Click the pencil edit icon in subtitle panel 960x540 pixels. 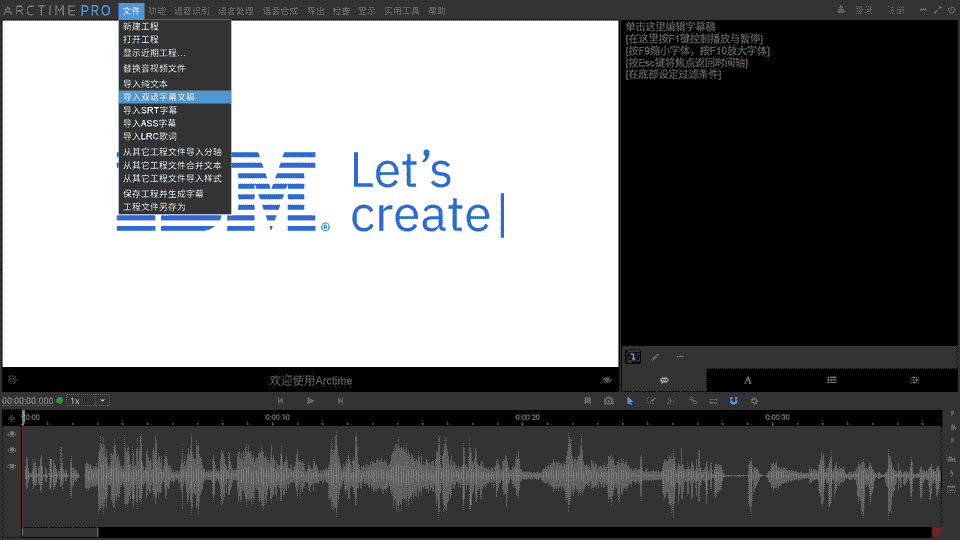656,357
